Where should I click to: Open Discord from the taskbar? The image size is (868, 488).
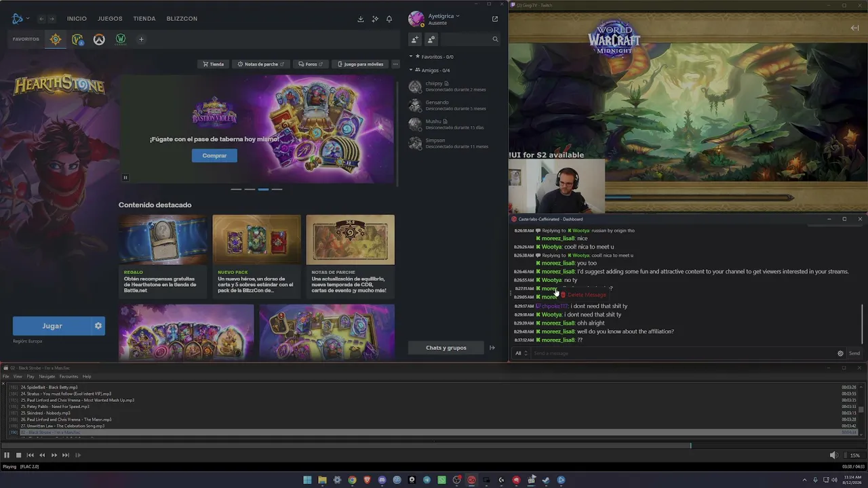click(382, 480)
